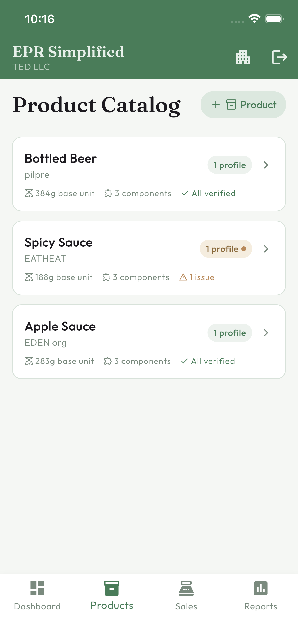Click components puzzle icon on Apple Sauce

click(x=108, y=361)
